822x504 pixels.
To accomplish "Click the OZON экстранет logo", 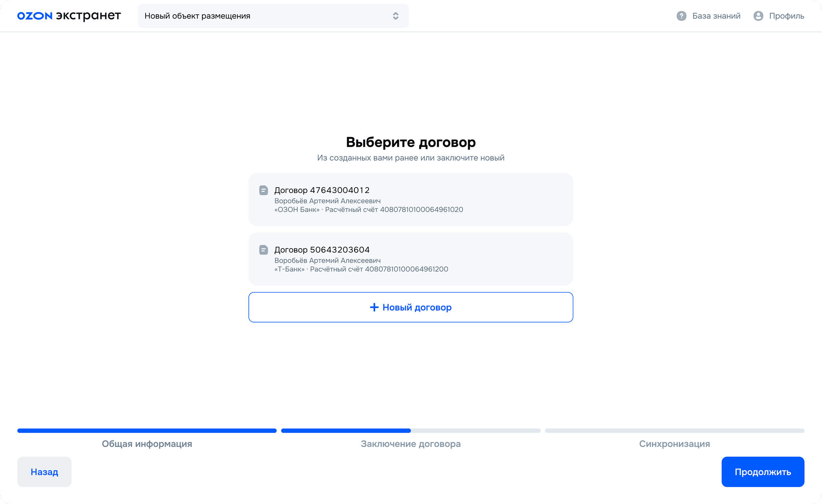I will click(69, 16).
